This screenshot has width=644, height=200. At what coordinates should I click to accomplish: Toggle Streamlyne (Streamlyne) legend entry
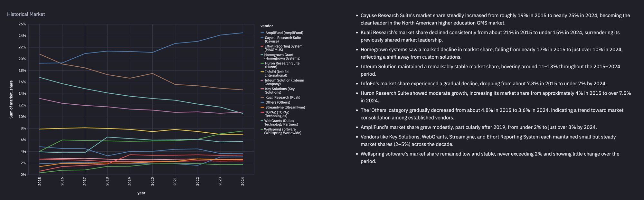click(283, 107)
